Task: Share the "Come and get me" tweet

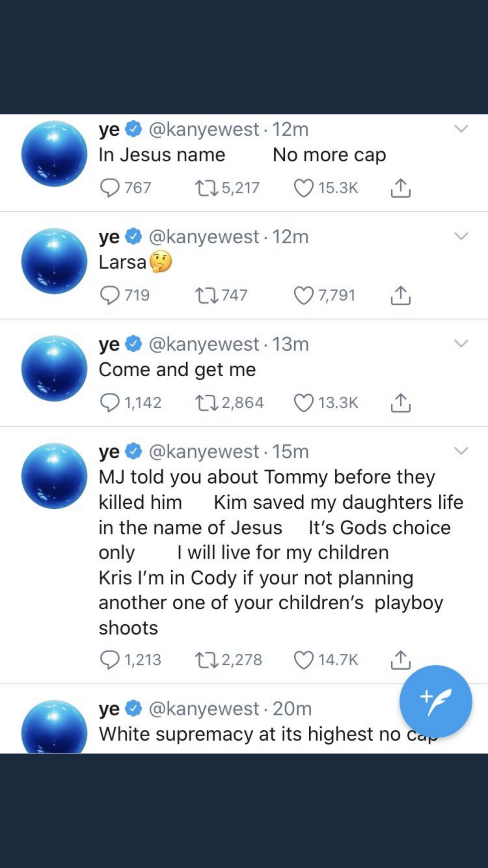Action: pyautogui.click(x=400, y=403)
